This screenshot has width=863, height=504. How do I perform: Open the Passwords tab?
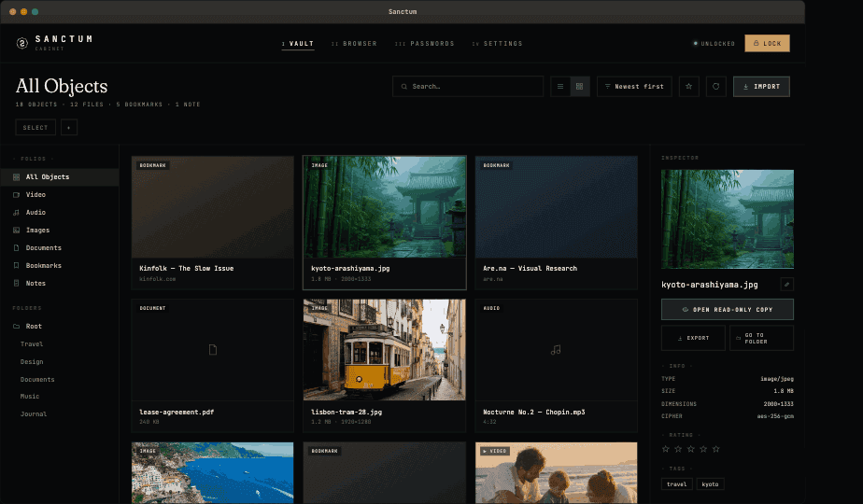424,44
